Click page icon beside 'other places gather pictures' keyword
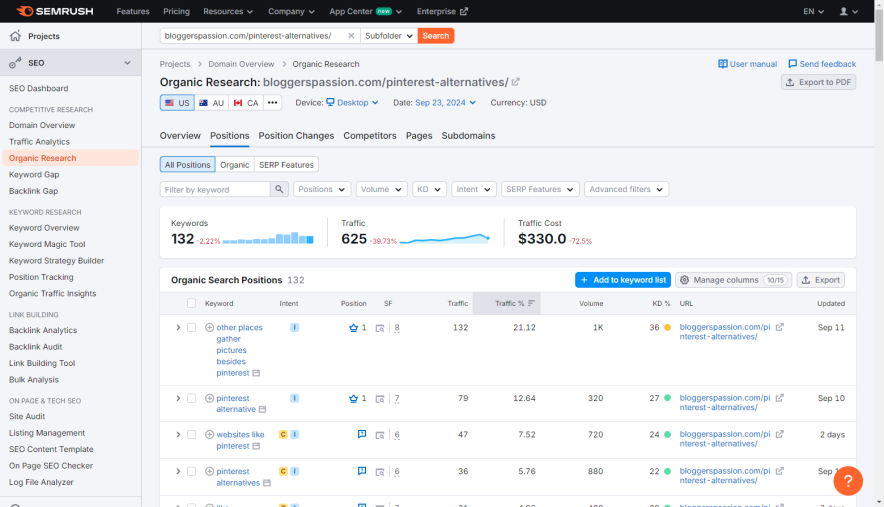 pyautogui.click(x=256, y=373)
